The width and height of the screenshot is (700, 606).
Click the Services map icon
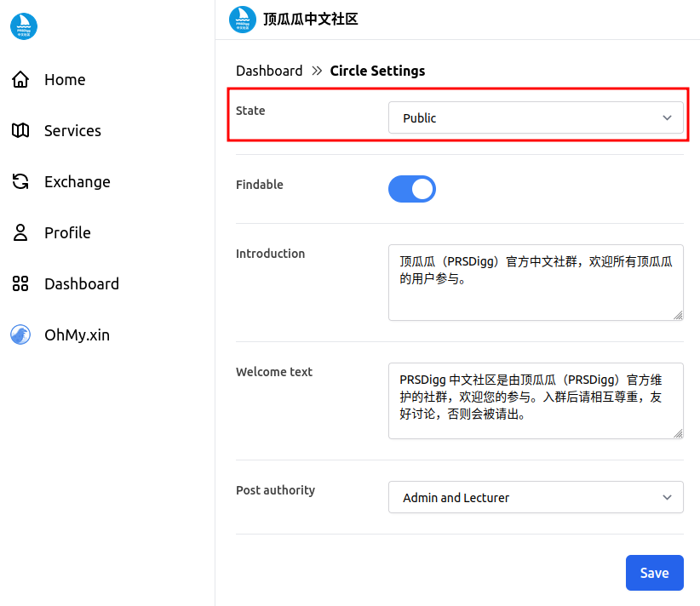click(20, 131)
